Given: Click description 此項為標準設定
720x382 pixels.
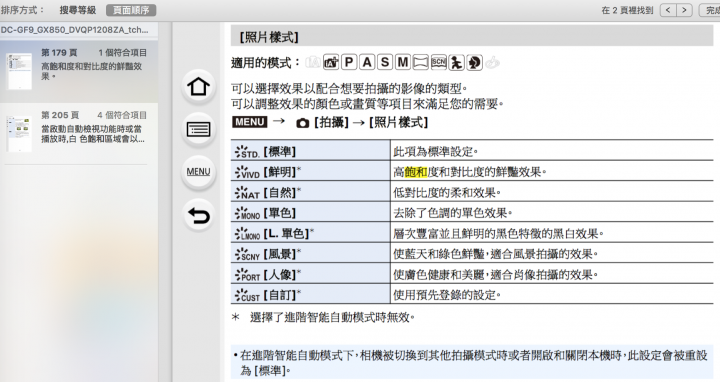Looking at the screenshot, I should [435, 152].
